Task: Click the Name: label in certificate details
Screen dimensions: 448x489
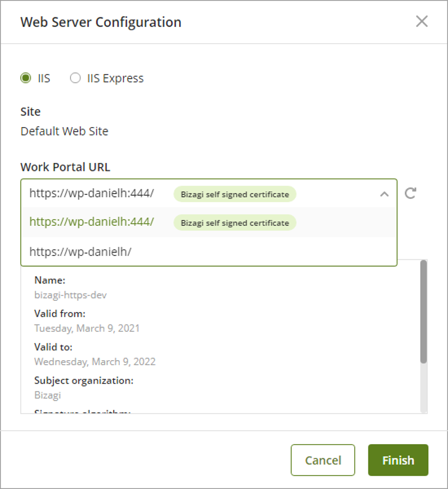Action: [x=50, y=281]
